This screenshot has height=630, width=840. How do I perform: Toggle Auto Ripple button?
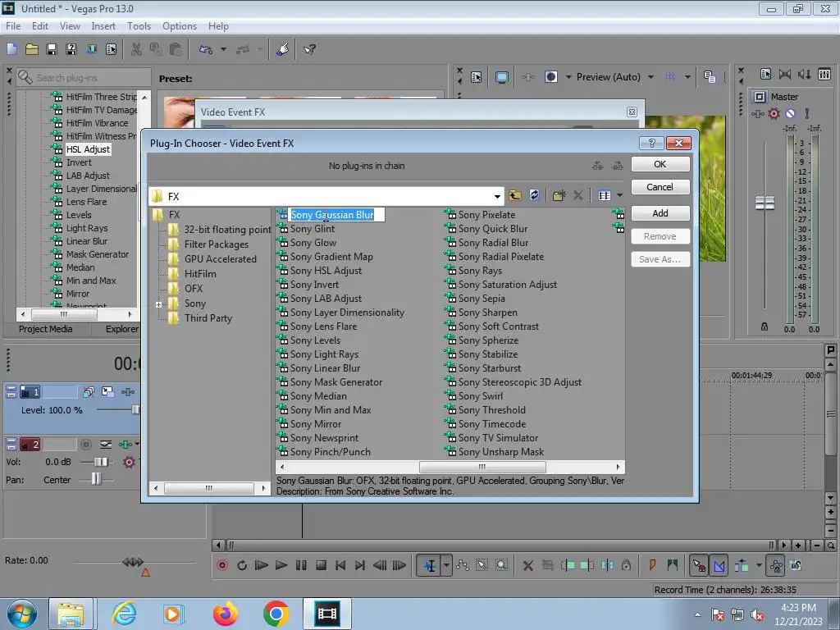point(742,565)
